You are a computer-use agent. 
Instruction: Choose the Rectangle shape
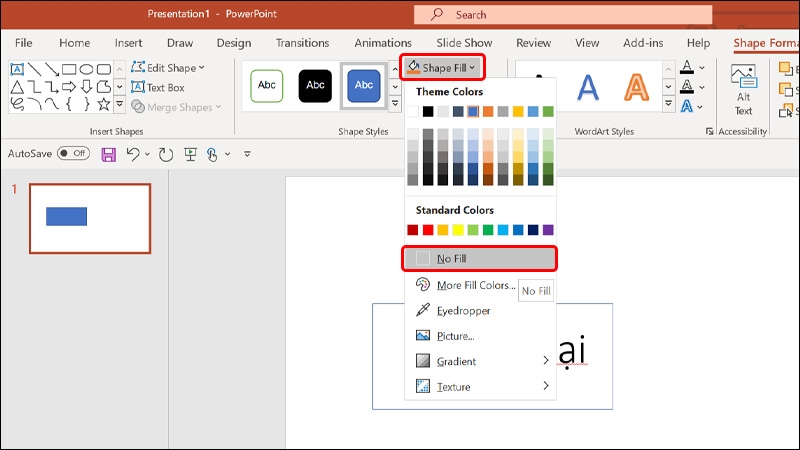(x=69, y=69)
